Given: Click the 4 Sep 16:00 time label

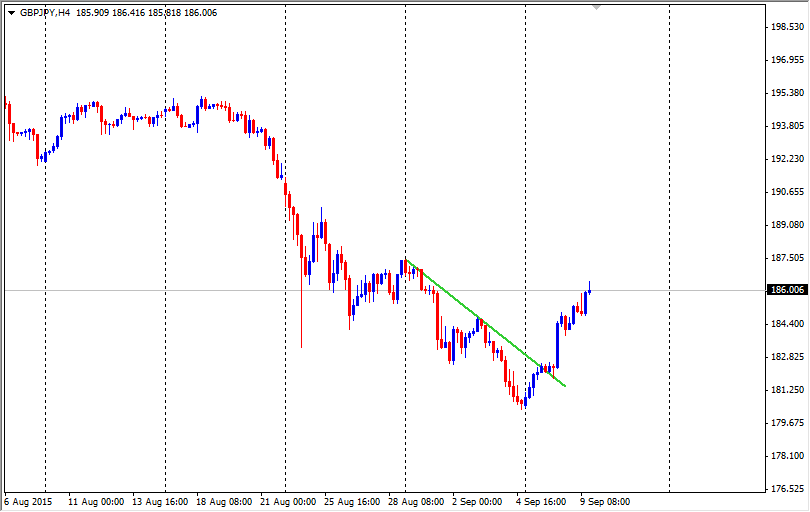Looking at the screenshot, I should click(x=541, y=502).
